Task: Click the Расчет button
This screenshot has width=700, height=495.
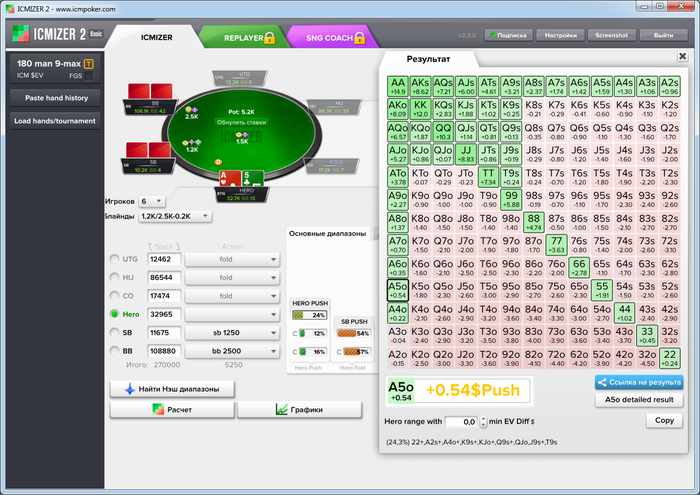Action: tap(172, 410)
